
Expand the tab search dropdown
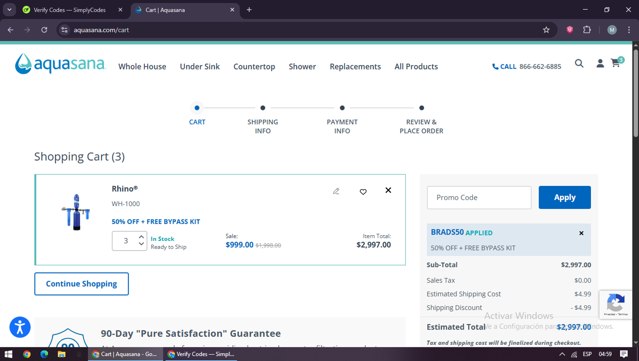[x=9, y=10]
